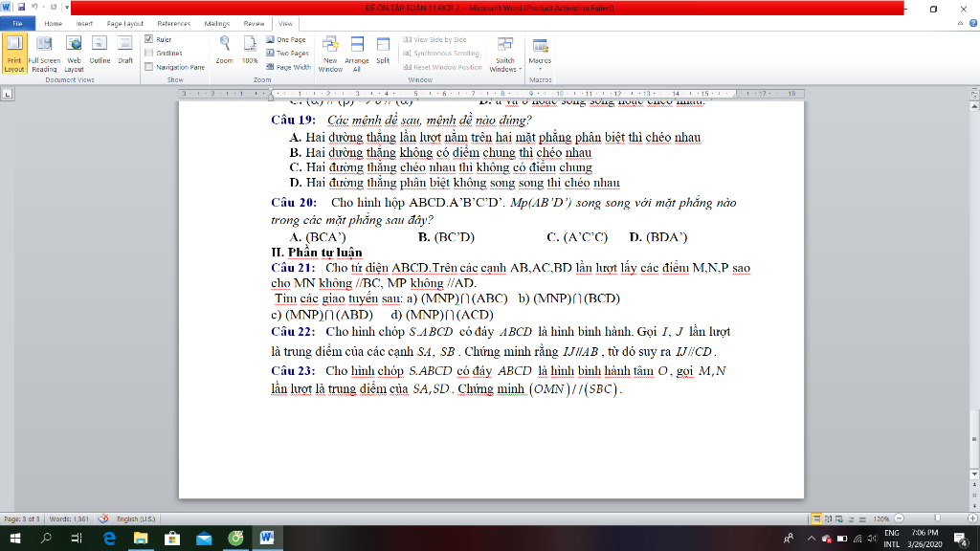
Task: Select Full Screen Reading status bar icon
Action: click(x=828, y=518)
